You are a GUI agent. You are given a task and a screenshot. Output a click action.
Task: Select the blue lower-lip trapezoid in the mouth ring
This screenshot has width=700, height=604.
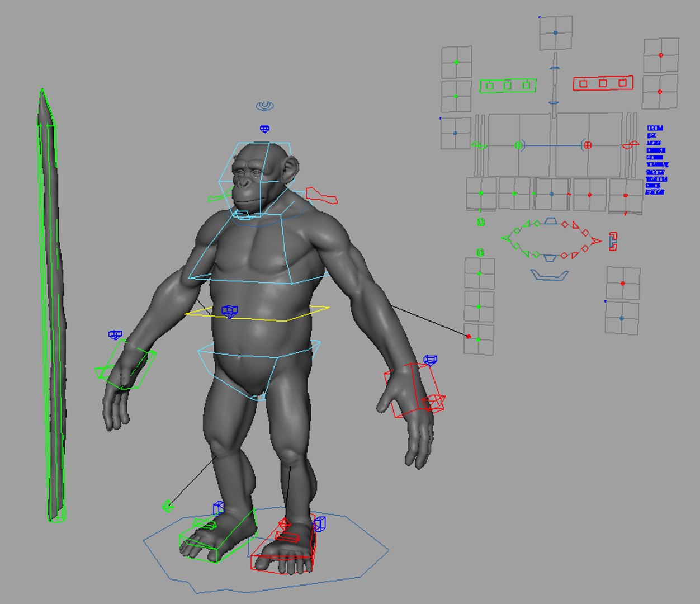(550, 258)
